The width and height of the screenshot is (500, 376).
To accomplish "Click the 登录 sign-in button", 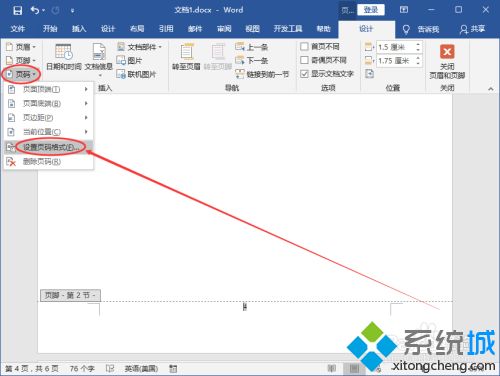I will (371, 10).
